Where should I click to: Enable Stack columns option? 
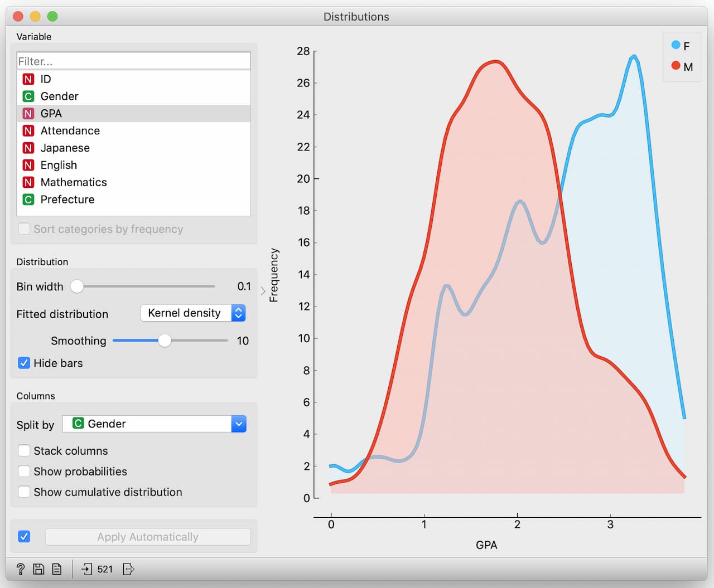[x=24, y=450]
